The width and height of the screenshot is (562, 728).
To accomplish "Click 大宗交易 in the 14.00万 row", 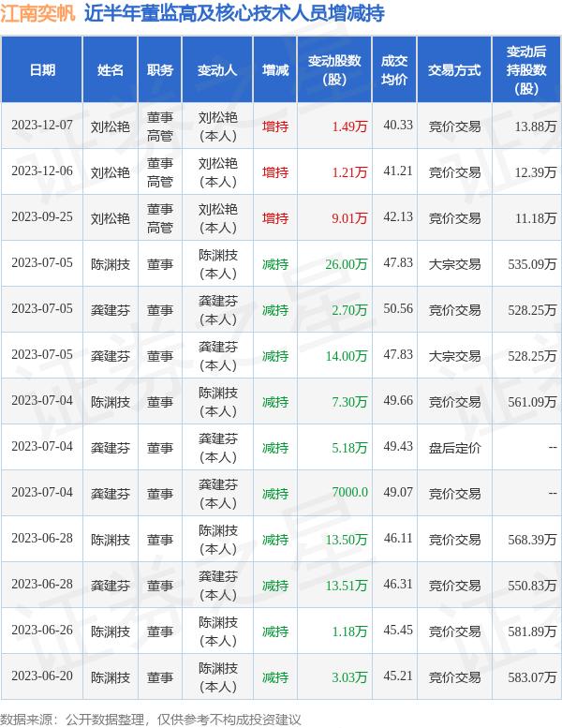I will [x=454, y=356].
